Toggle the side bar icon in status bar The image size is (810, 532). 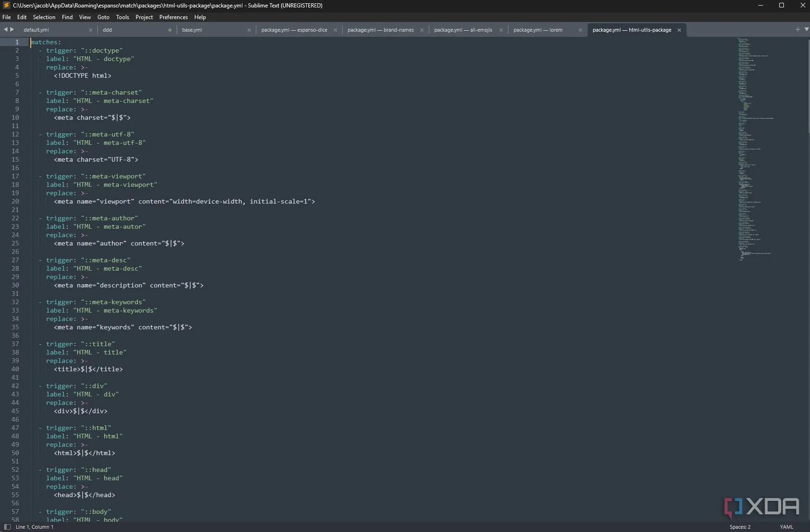pos(7,527)
